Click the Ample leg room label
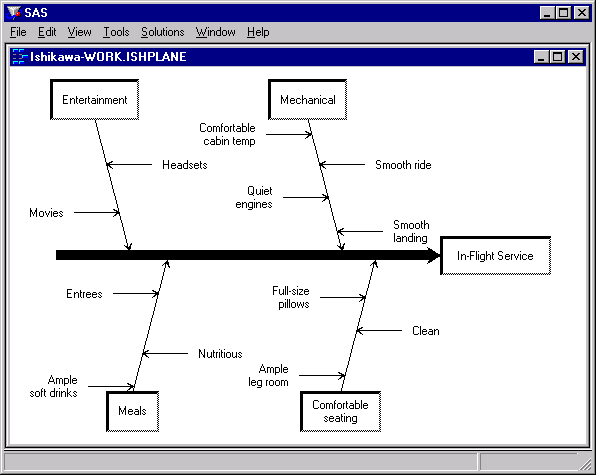This screenshot has width=596, height=475. click(268, 375)
